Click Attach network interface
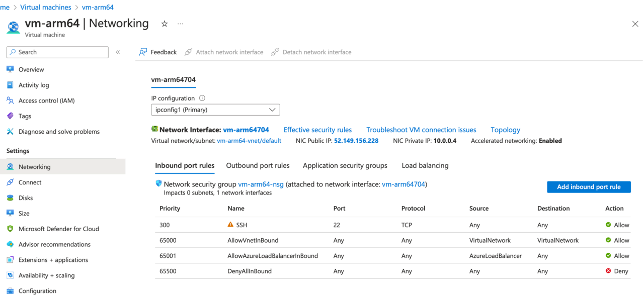 click(224, 52)
